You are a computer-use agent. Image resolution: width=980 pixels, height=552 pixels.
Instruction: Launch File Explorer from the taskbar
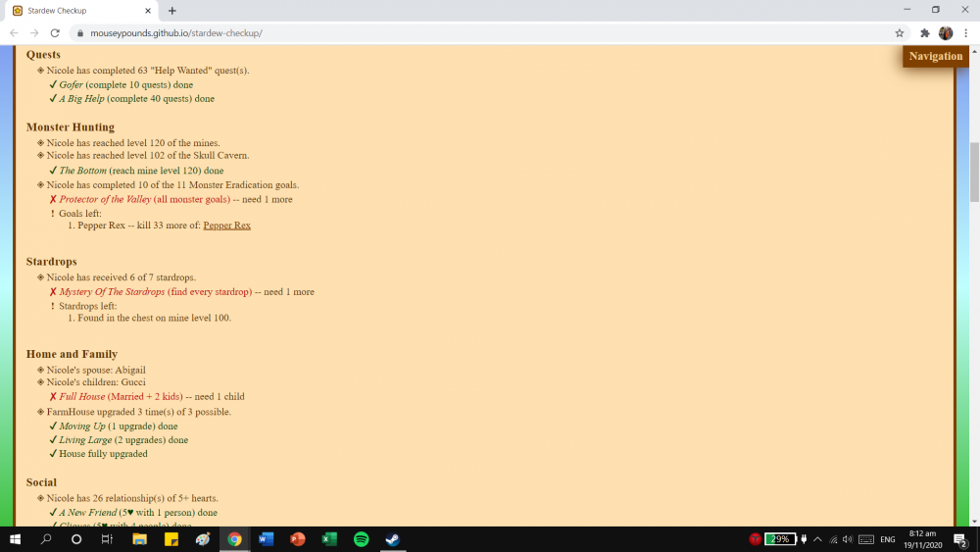click(x=139, y=539)
